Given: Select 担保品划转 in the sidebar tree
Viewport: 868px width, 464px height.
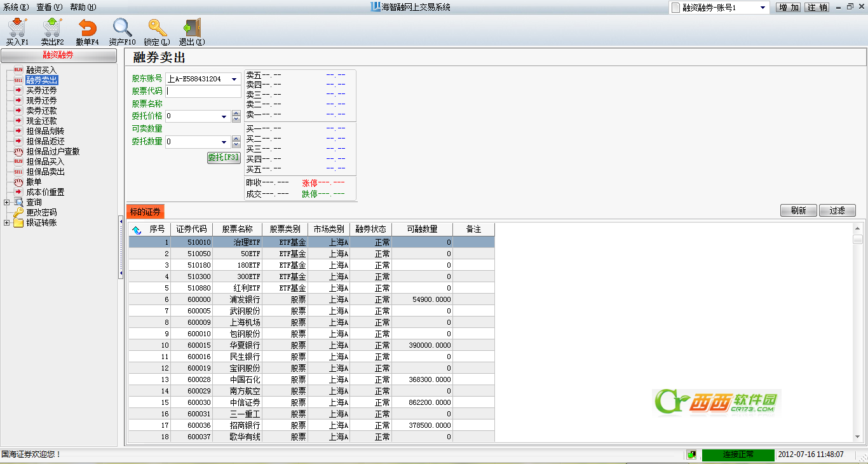Looking at the screenshot, I should coord(45,131).
